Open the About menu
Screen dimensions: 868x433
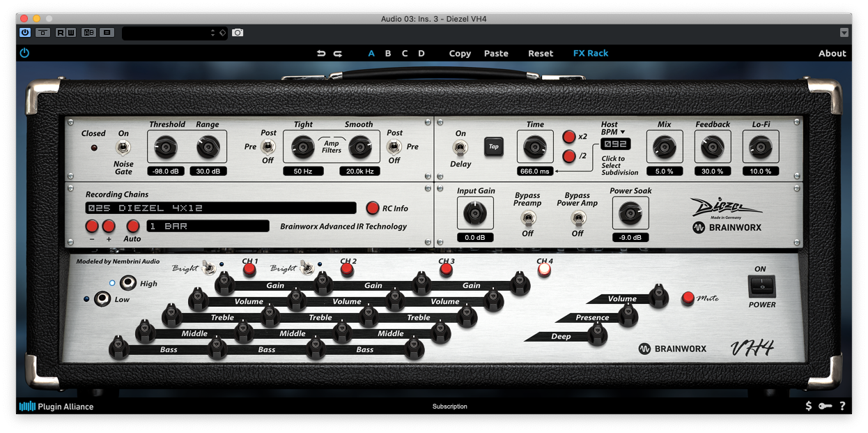pos(832,53)
